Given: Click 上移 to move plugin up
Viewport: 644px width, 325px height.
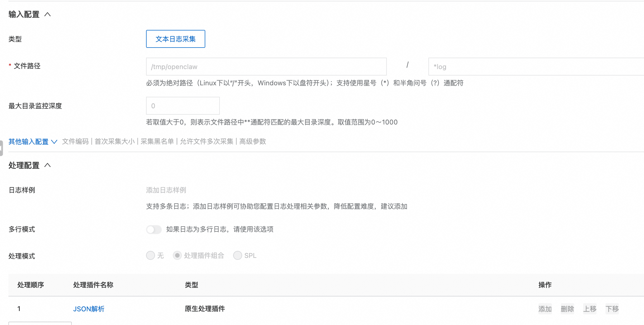Looking at the screenshot, I should tap(590, 309).
